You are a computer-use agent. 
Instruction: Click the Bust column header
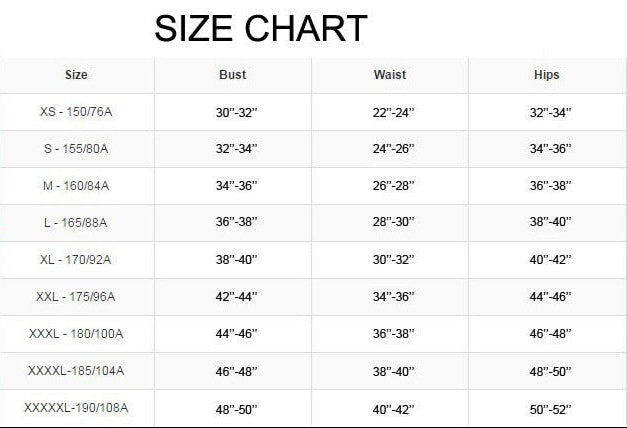point(232,75)
